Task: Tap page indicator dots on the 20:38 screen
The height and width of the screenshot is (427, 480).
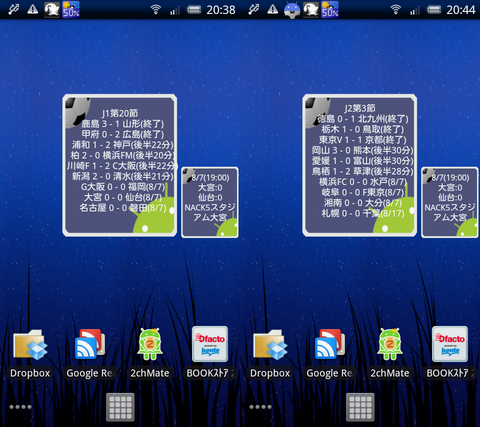Action: click(20, 407)
